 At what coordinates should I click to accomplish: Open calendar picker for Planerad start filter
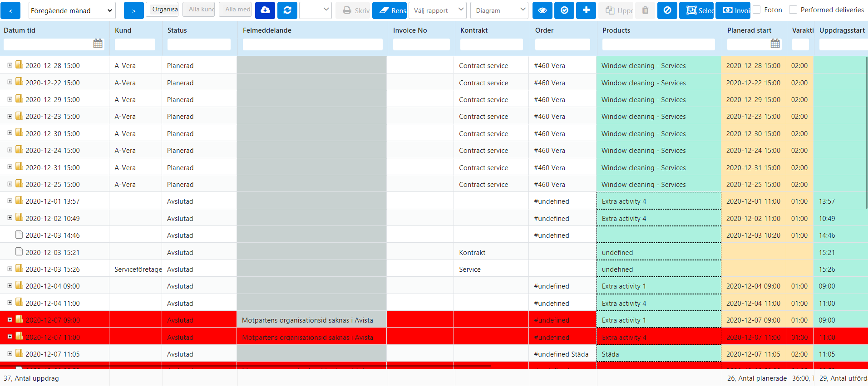tap(775, 44)
